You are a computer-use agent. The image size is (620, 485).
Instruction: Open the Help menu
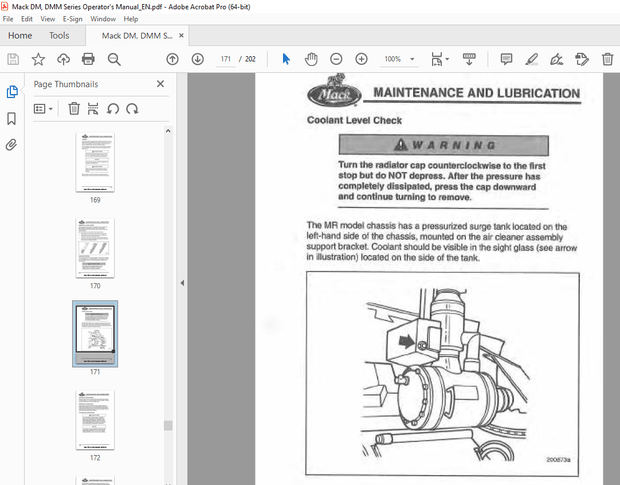[x=130, y=19]
